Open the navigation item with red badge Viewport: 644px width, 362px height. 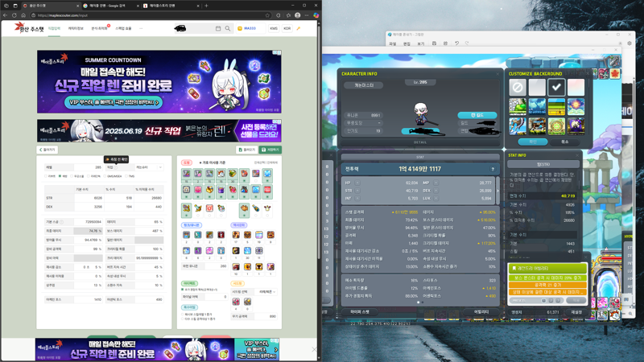(100, 28)
